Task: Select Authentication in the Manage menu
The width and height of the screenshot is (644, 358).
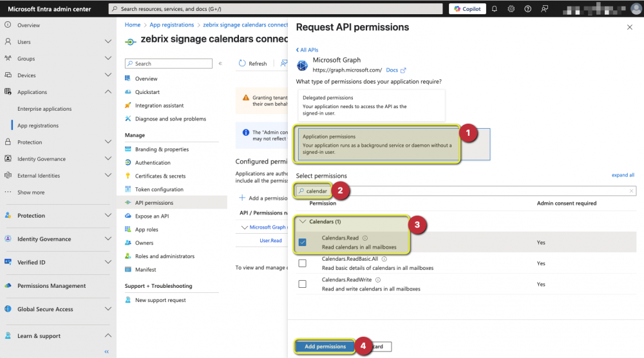Action: click(x=153, y=162)
